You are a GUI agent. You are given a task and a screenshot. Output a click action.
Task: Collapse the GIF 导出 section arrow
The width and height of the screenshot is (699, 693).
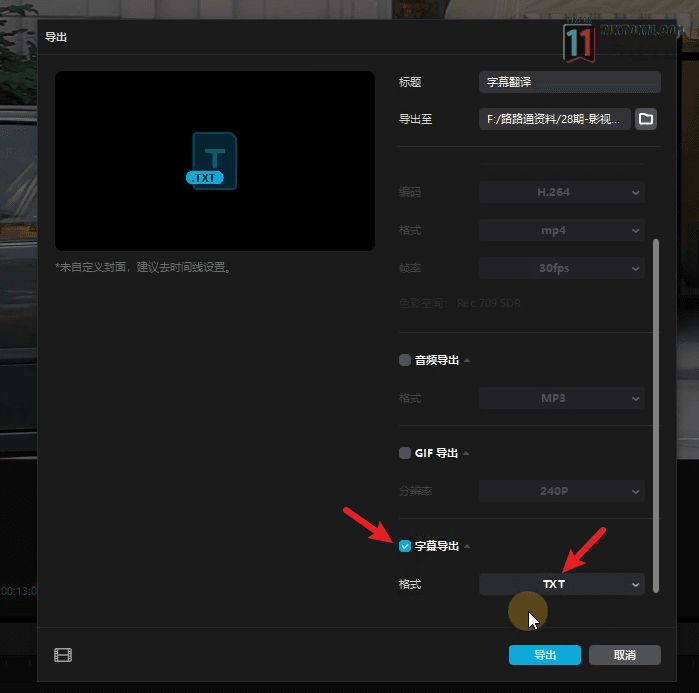pyautogui.click(x=467, y=453)
